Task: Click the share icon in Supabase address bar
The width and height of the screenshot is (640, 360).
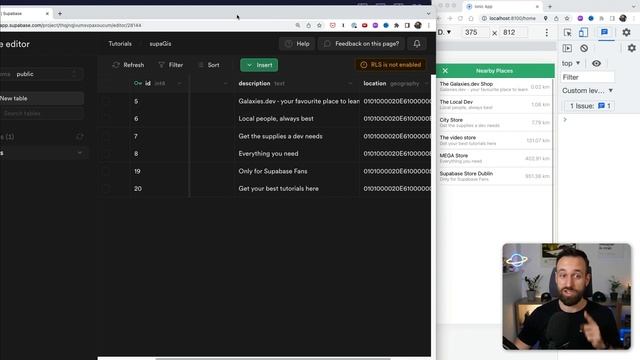Action: [x=309, y=25]
